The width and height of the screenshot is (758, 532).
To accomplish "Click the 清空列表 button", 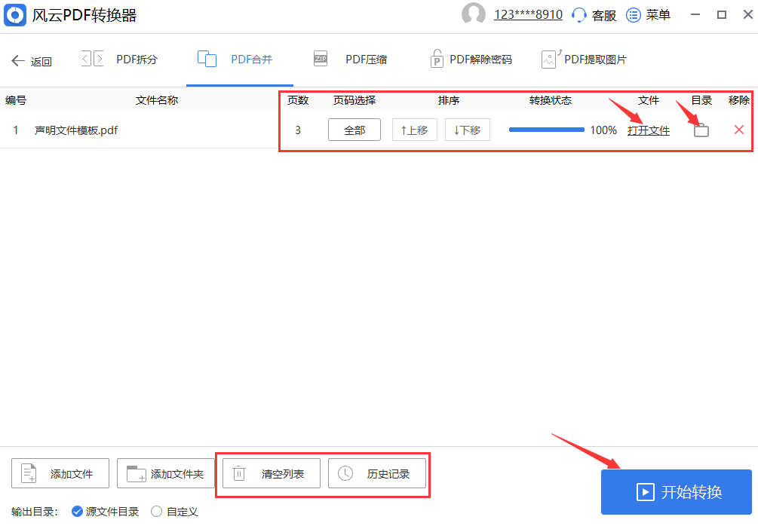I will [272, 473].
